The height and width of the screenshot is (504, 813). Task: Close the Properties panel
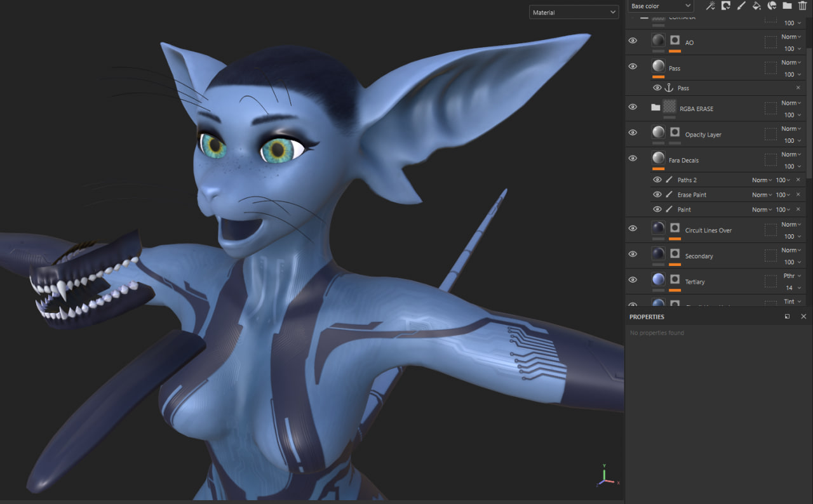(803, 316)
